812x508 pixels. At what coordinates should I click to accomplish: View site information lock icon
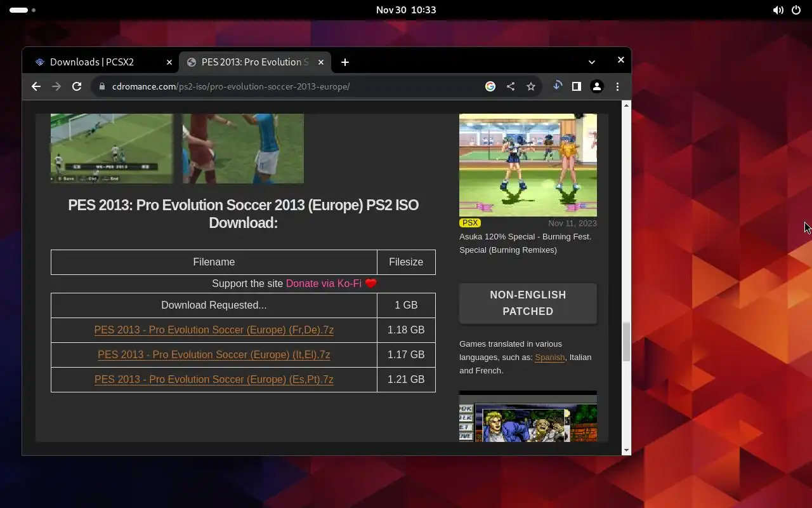[x=101, y=86]
